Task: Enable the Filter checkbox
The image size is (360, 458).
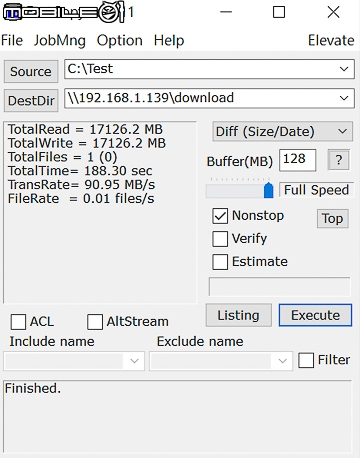Action: (306, 360)
